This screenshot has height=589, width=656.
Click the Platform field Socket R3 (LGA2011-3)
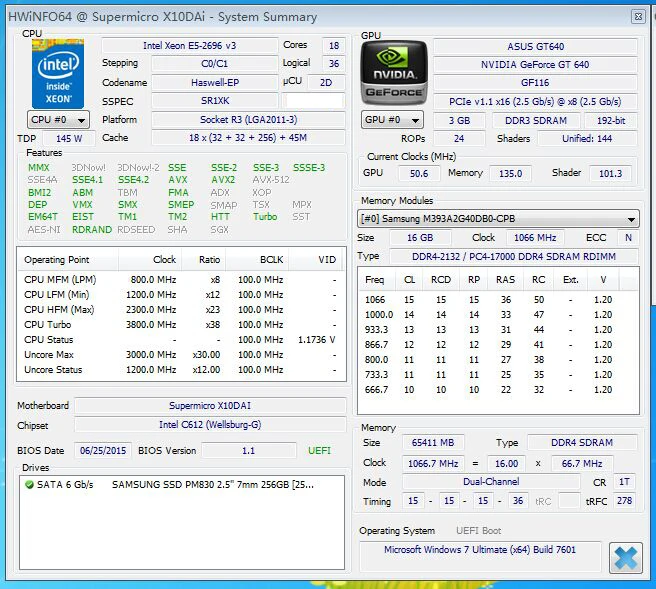point(249,120)
